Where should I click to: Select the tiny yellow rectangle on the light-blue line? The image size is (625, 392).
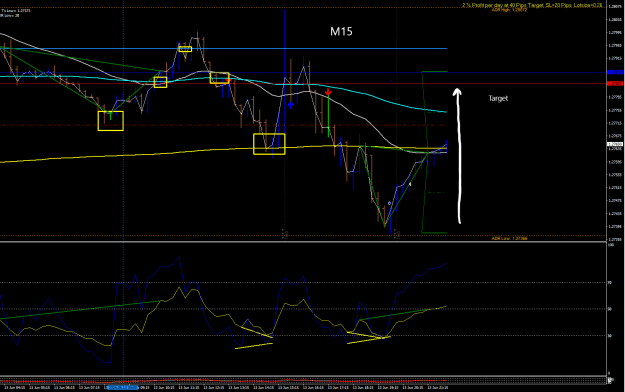tap(185, 49)
